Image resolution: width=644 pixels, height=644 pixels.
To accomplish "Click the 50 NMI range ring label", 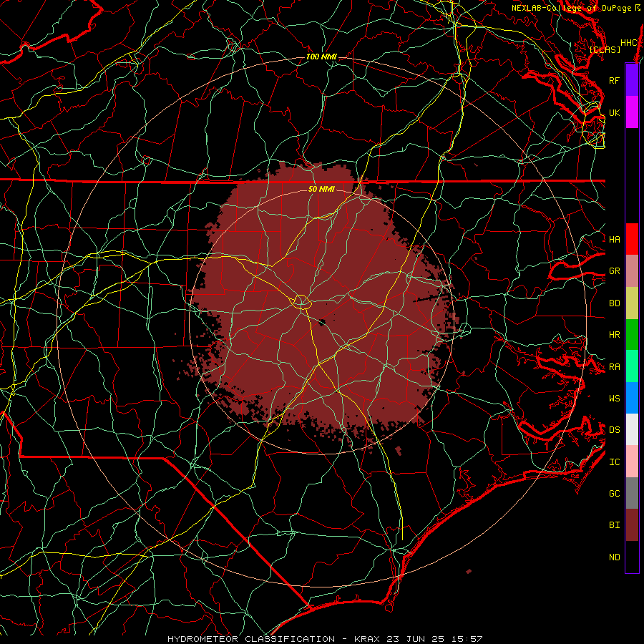I will pos(321,189).
